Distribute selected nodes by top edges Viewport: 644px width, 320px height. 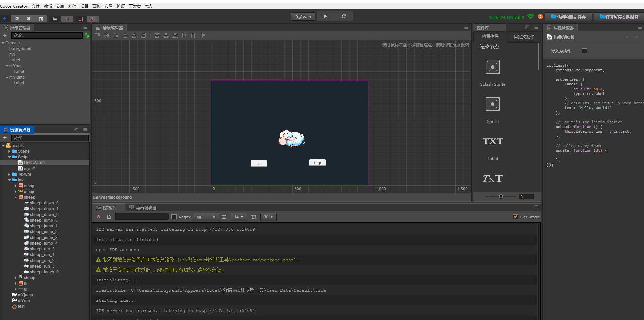[x=157, y=35]
